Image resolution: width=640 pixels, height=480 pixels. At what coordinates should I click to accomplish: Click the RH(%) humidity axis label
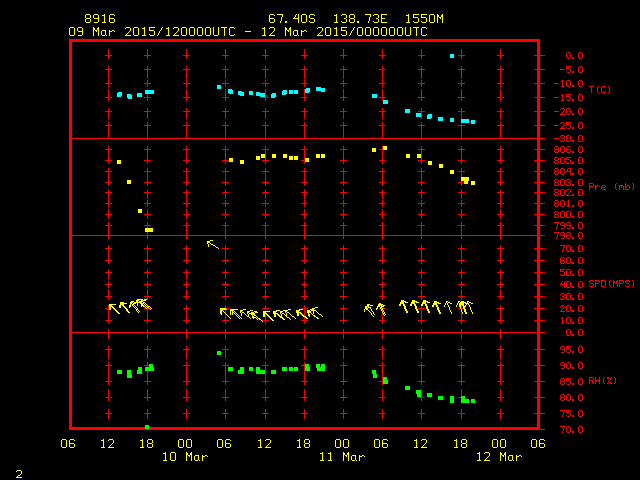coord(602,381)
